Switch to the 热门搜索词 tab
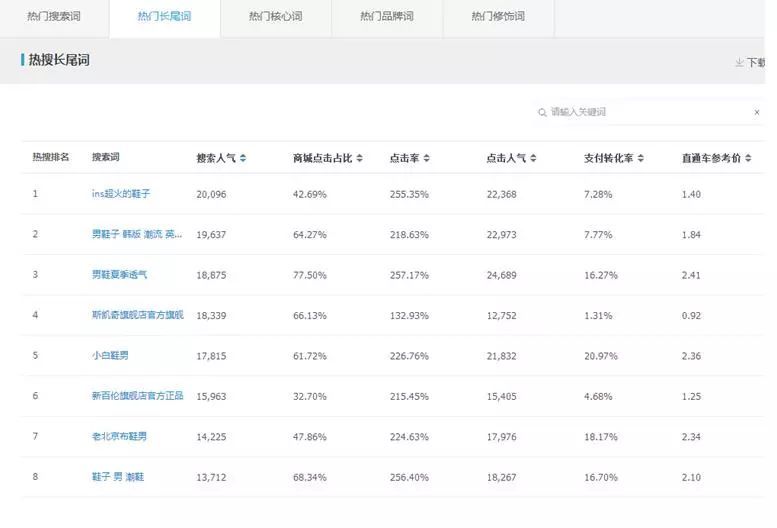Image resolution: width=777 pixels, height=528 pixels. [x=54, y=17]
